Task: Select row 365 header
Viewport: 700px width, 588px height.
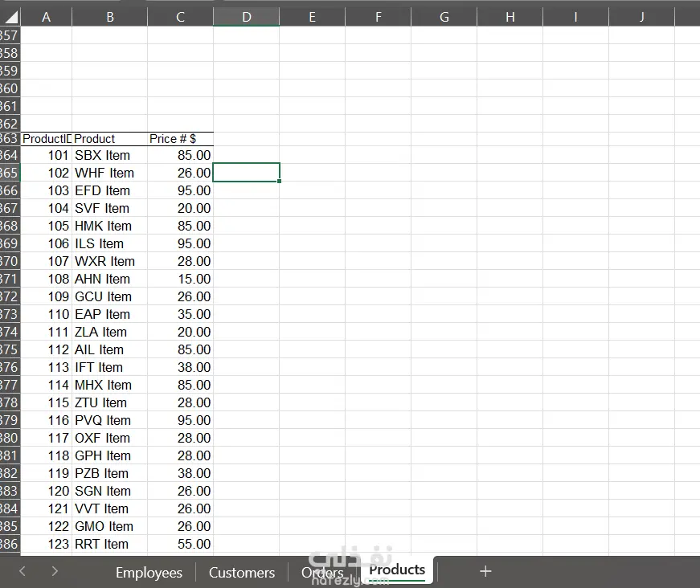Action: (10, 173)
